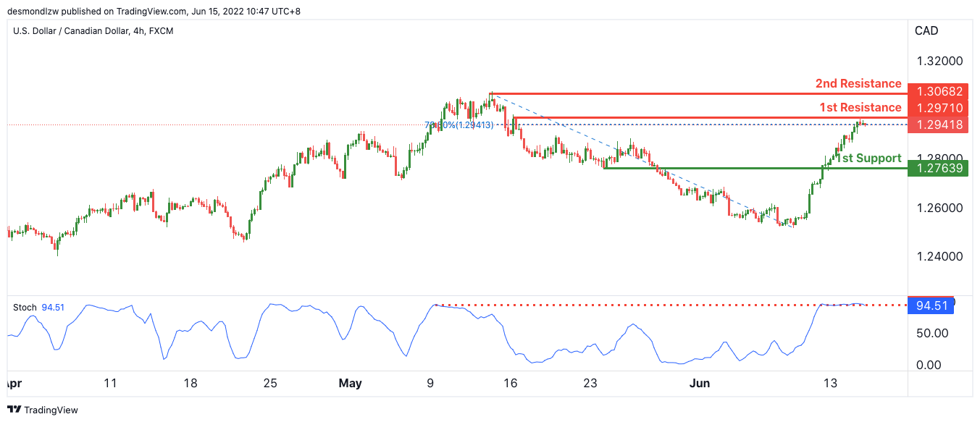980x422 pixels.
Task: Click the CAD currency label
Action: (926, 31)
